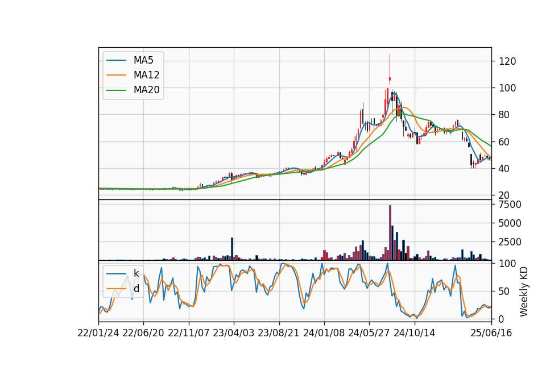The image size is (546, 392).
Task: Click the 24/05/27 date tick label
Action: pyautogui.click(x=369, y=333)
